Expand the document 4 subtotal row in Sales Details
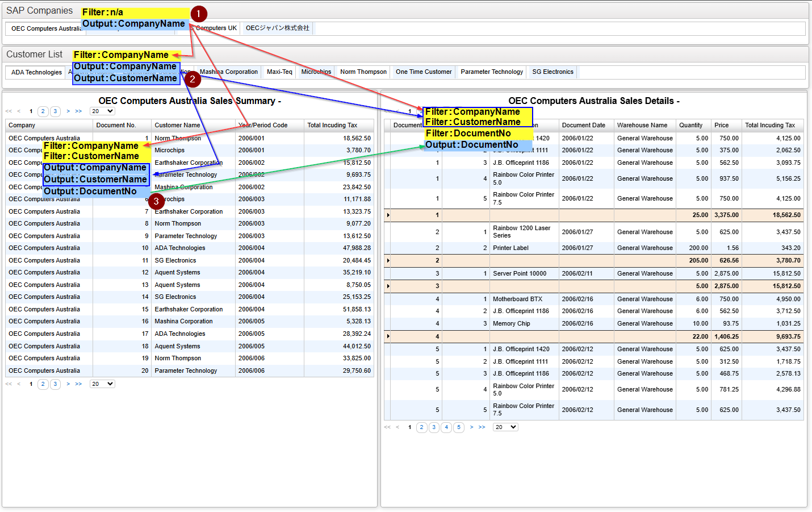Image resolution: width=812 pixels, height=512 pixels. pyautogui.click(x=388, y=337)
